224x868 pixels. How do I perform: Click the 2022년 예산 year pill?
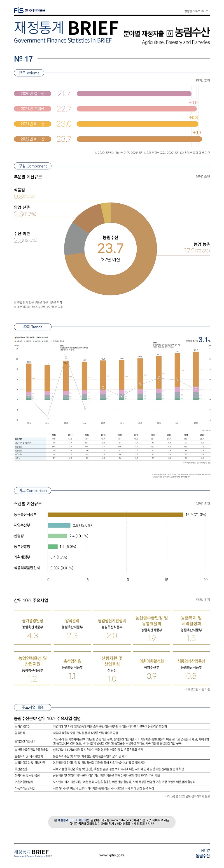[32, 139]
